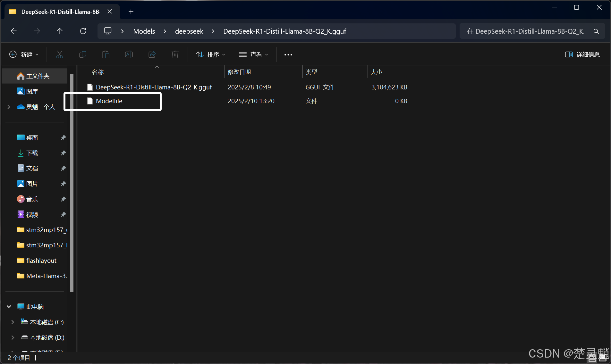Click the GGUF 文件 type cell
This screenshot has width=611, height=364.
(320, 87)
